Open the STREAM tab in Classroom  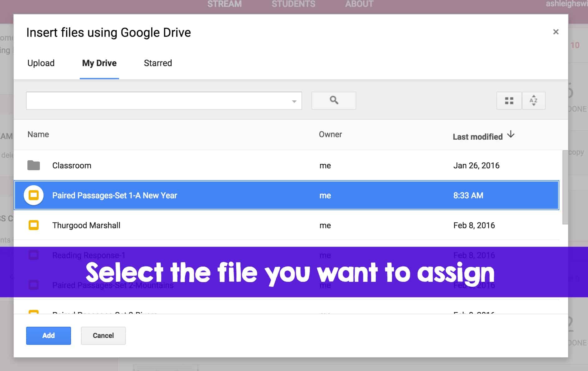(225, 4)
